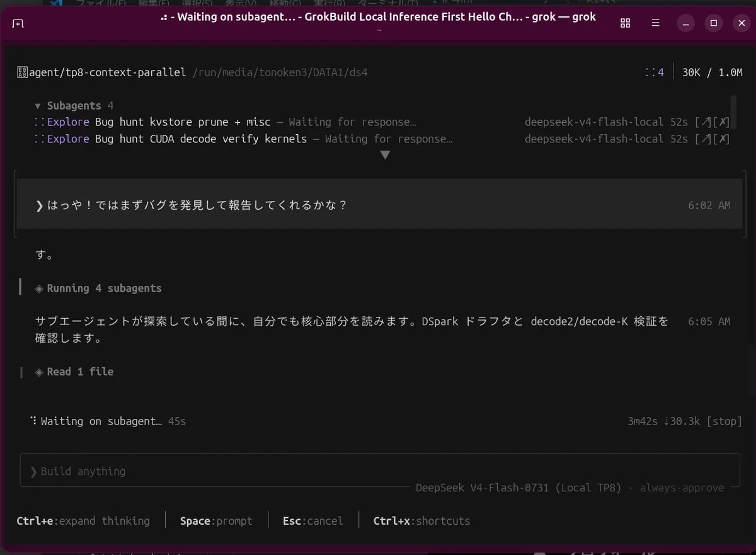Open a new terminal tab
This screenshot has height=555, width=756.
click(x=18, y=23)
